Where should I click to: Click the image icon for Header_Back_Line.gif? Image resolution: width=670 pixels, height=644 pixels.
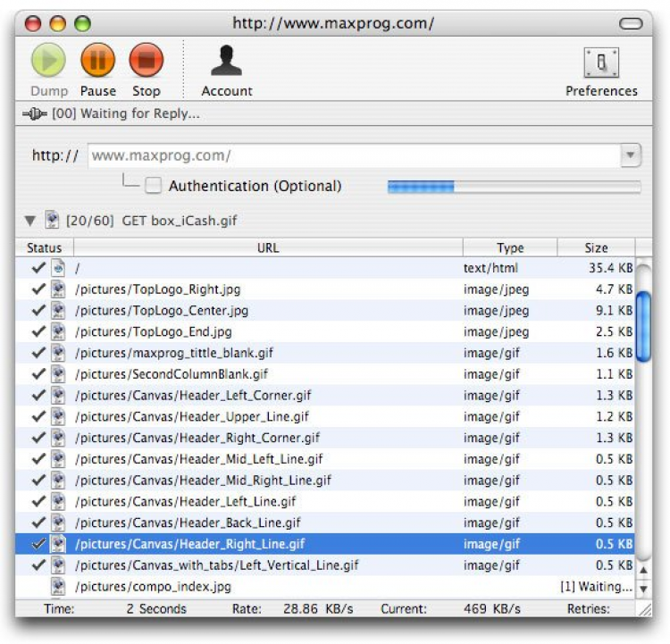[x=58, y=523]
